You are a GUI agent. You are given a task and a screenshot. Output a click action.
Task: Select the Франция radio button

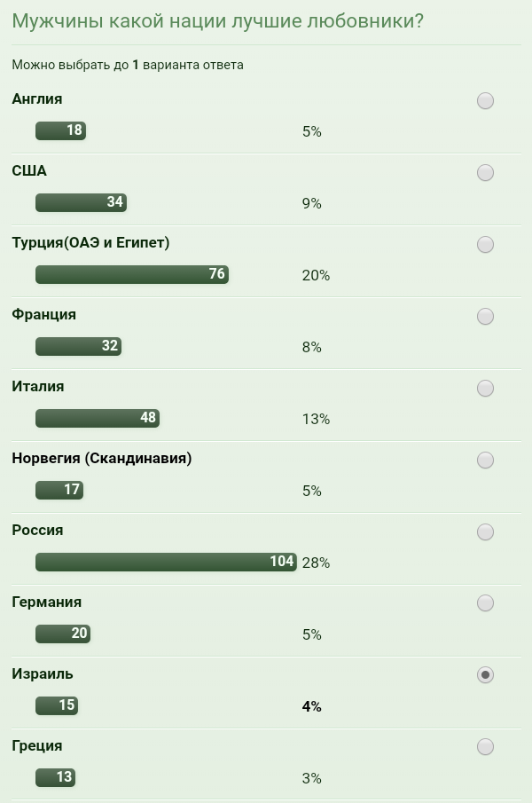tap(485, 317)
